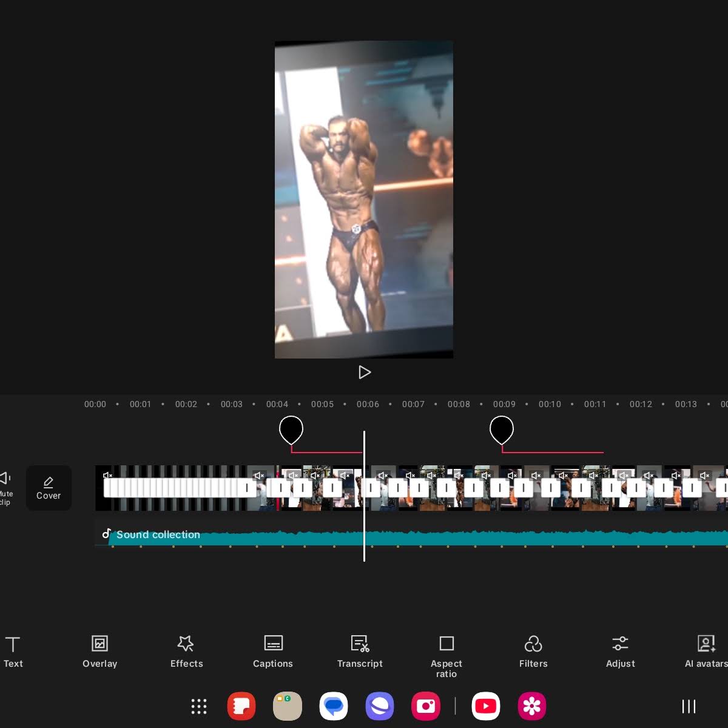
Task: Select the second timeline marker near 00:09
Action: (x=502, y=429)
